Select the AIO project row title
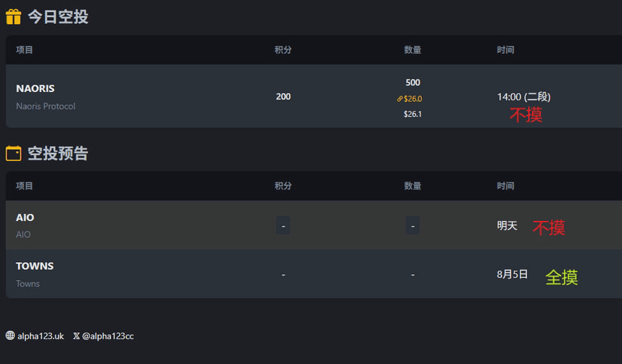The image size is (622, 364). (x=25, y=217)
